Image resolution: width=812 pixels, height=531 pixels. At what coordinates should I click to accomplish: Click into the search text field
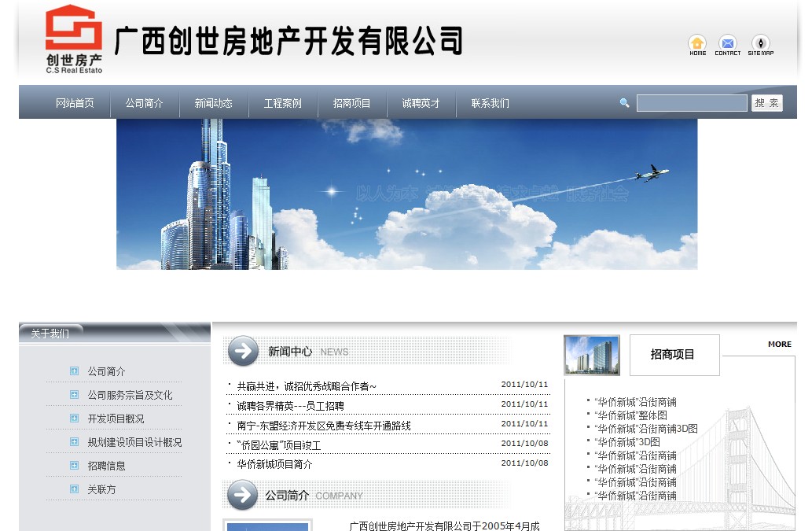pos(691,103)
